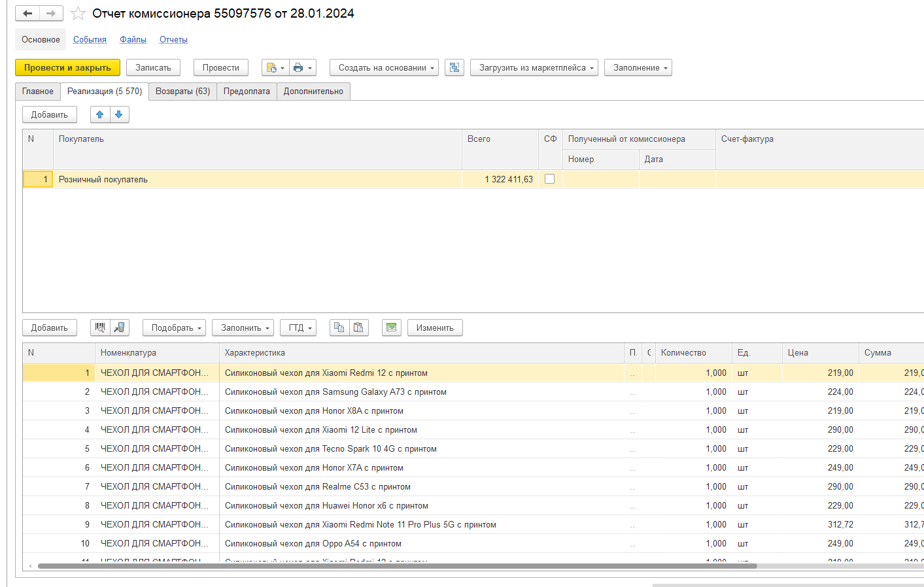Select the Honor X8A case row
Image resolution: width=924 pixels, height=587 pixels.
pyautogui.click(x=314, y=411)
